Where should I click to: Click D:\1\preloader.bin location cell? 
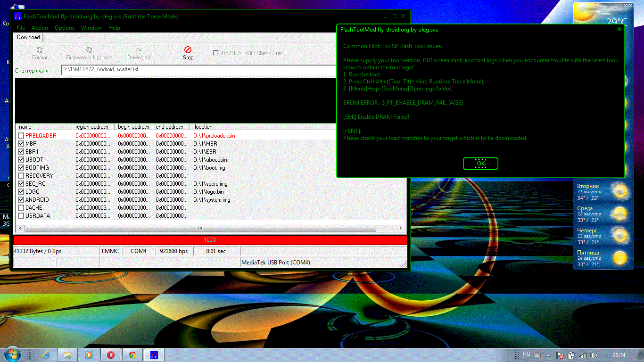[214, 136]
